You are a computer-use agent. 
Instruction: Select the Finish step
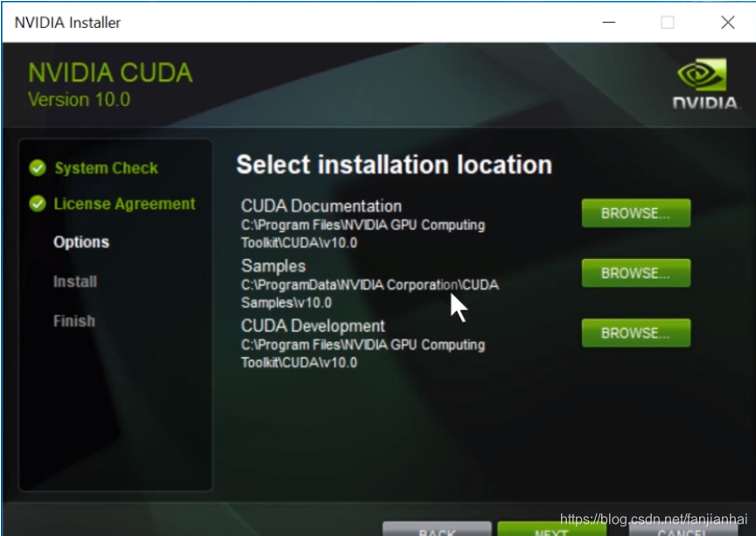[74, 321]
